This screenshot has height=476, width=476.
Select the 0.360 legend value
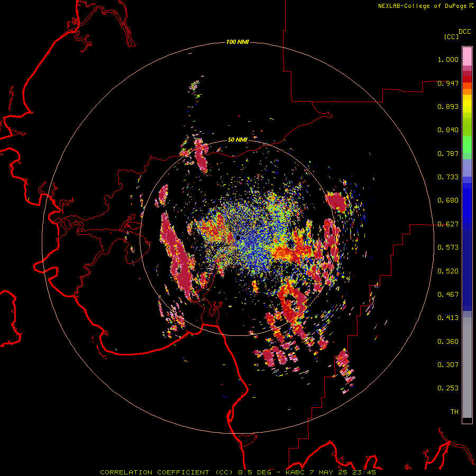(x=448, y=341)
